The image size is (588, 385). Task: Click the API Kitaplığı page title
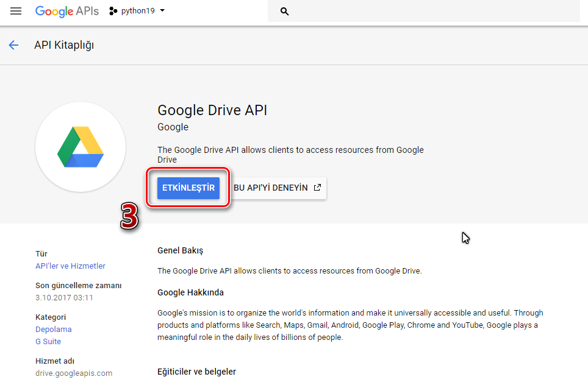point(64,45)
